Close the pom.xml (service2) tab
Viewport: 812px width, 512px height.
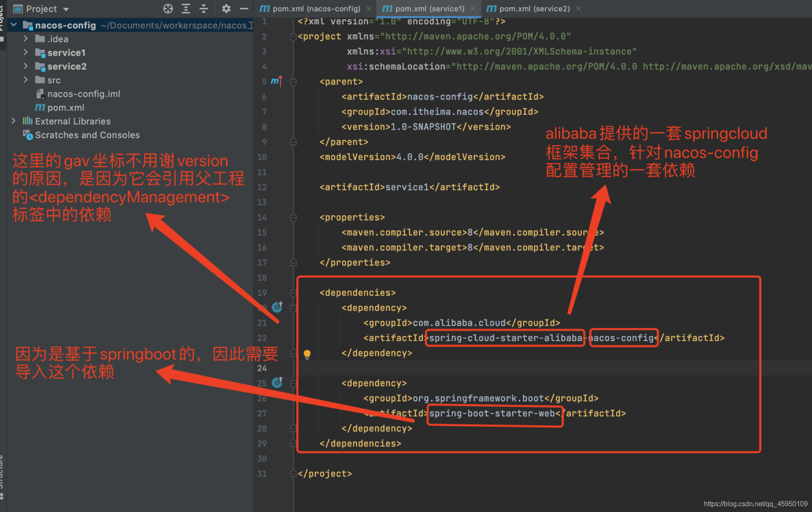coord(578,9)
